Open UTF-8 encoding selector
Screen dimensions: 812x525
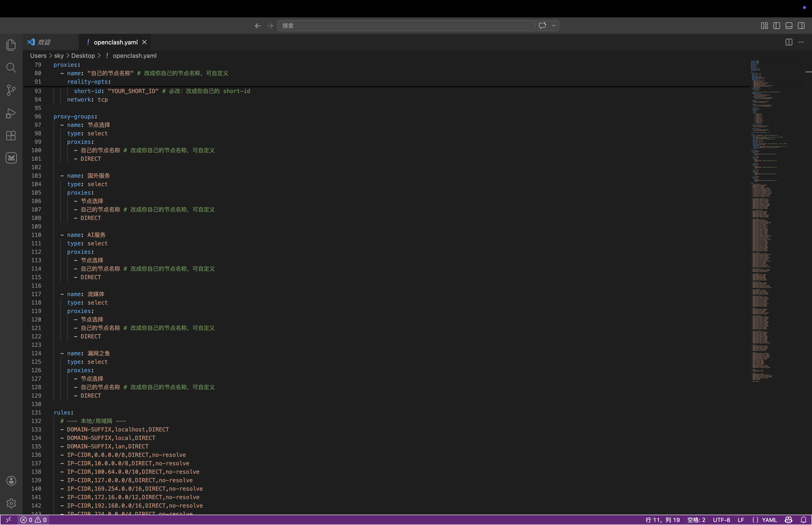[721, 520]
